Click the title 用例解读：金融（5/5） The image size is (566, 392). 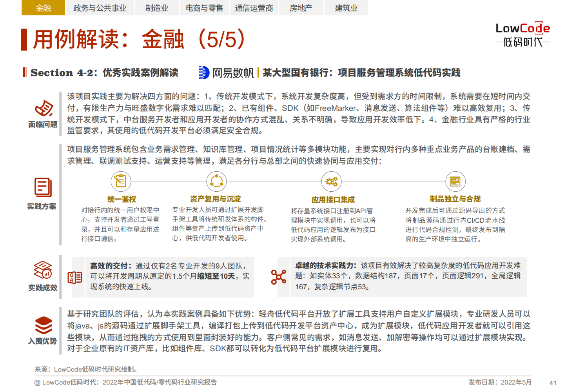(139, 39)
